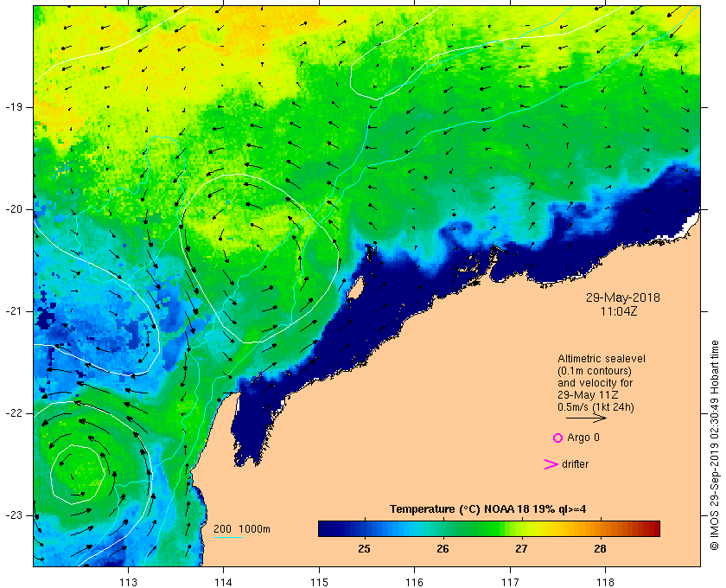The height and width of the screenshot is (588, 726).
Task: Click the '0.5m/s (1kt 24h)' text
Action: [595, 407]
